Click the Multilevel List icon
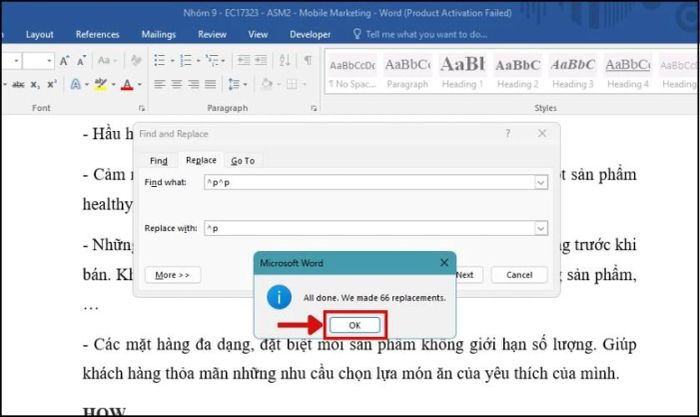700x417 pixels. 212,60
